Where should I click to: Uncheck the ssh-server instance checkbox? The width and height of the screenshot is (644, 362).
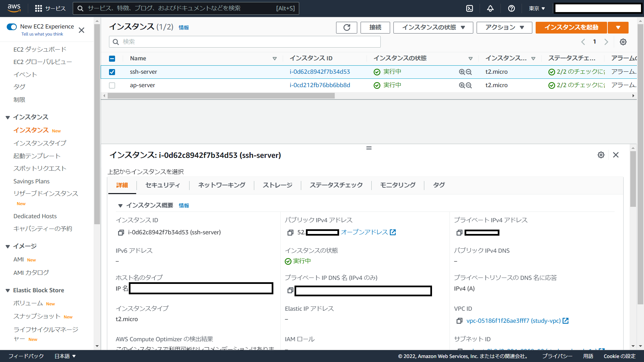(x=112, y=72)
